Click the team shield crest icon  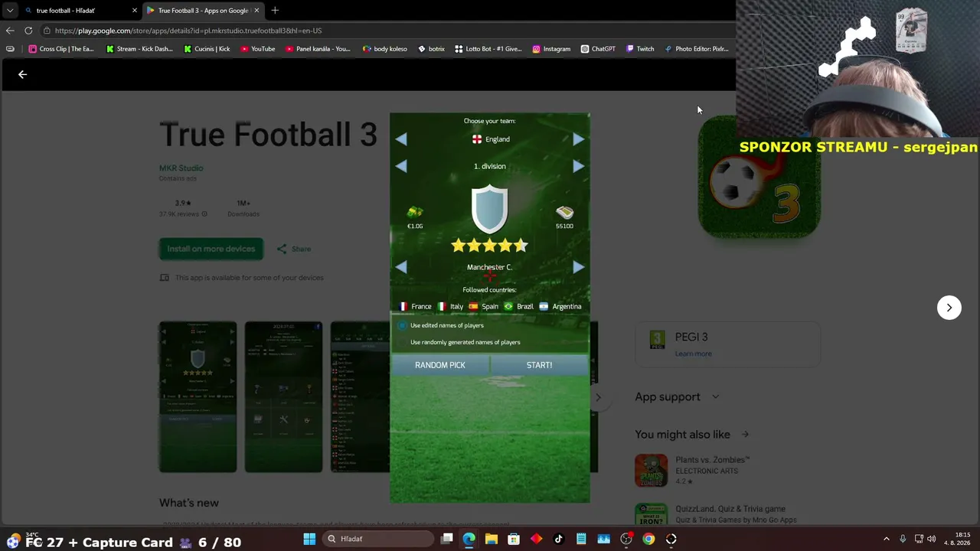(489, 208)
